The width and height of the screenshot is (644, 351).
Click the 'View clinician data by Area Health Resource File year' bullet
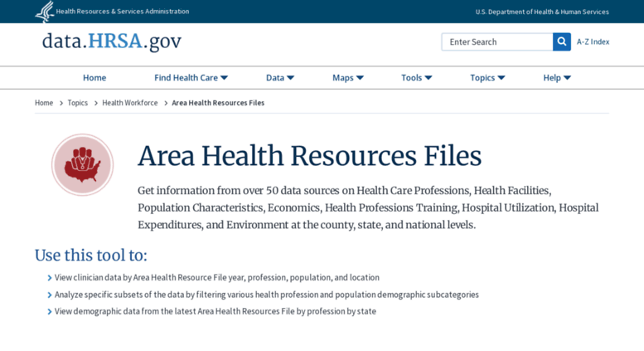(x=217, y=277)
